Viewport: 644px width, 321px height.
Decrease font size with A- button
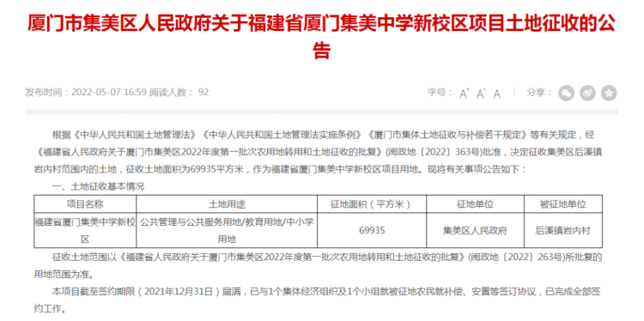pyautogui.click(x=481, y=94)
